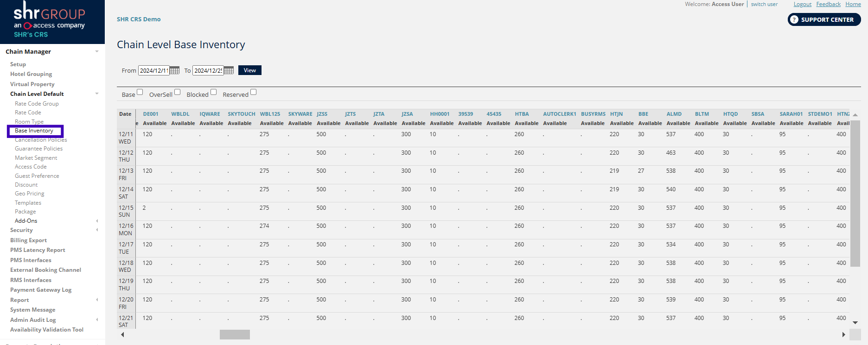868x345 pixels.
Task: Open the DE001 column header link
Action: (x=151, y=114)
